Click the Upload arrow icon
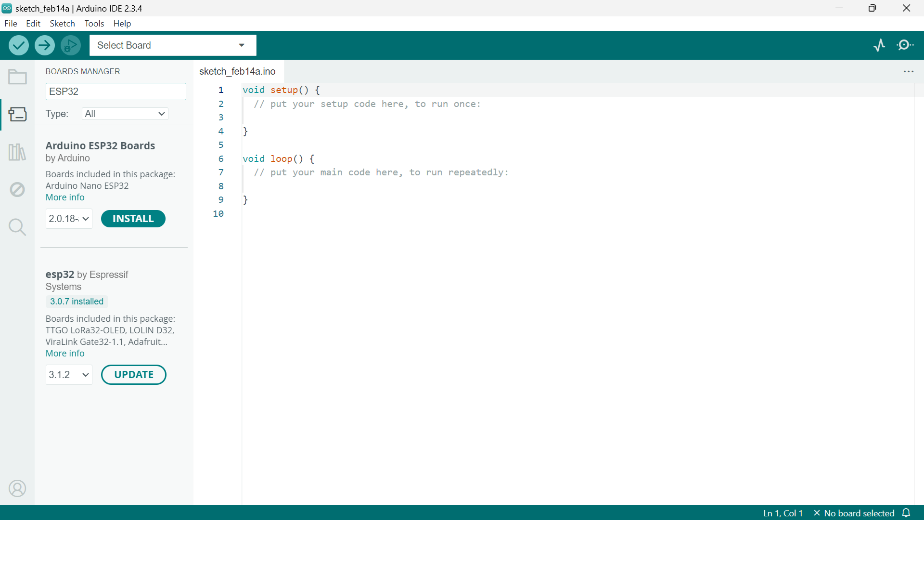 coord(44,45)
